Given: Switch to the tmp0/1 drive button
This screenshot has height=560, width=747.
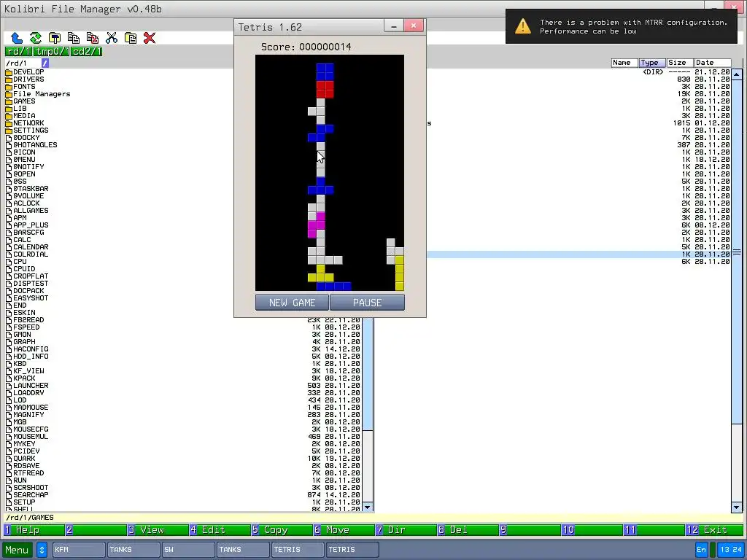Looking at the screenshot, I should 52,52.
